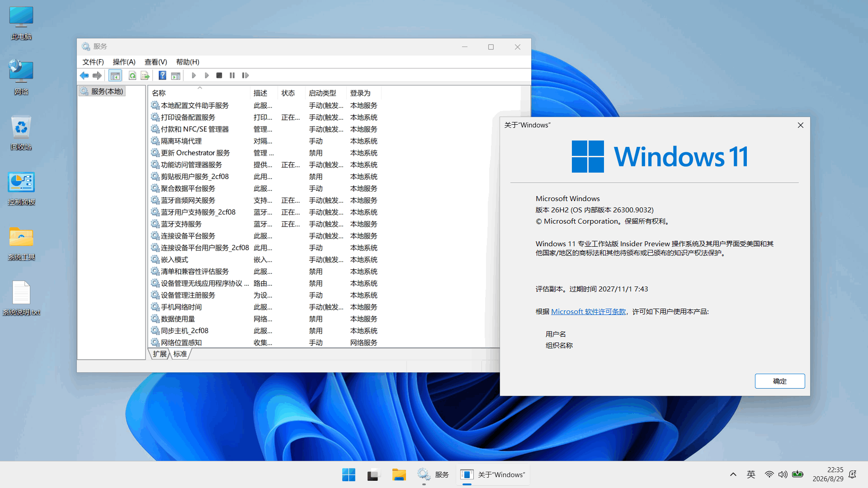The image size is (868, 488).
Task: Select the 控制面板 desktop icon
Action: tap(21, 188)
